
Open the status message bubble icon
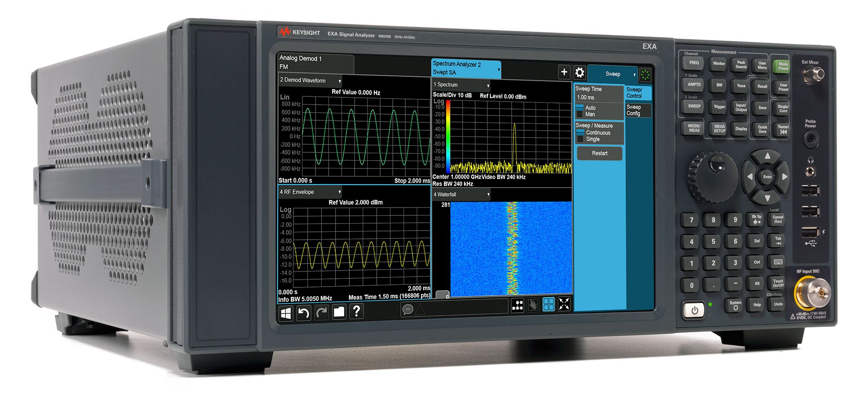(408, 309)
